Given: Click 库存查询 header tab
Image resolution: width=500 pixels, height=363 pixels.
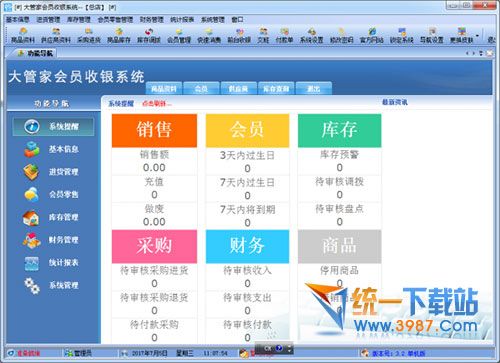Looking at the screenshot, I should (276, 89).
